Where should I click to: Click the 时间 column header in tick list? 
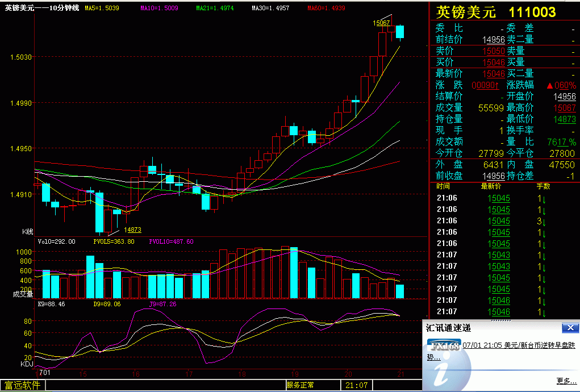(x=443, y=186)
